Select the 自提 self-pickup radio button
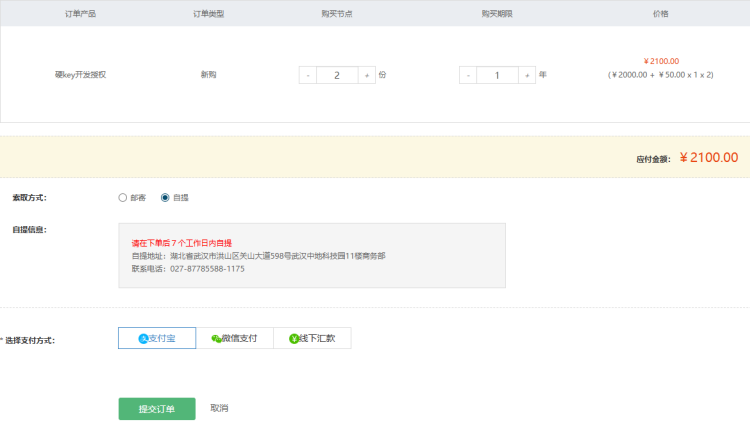 [165, 197]
